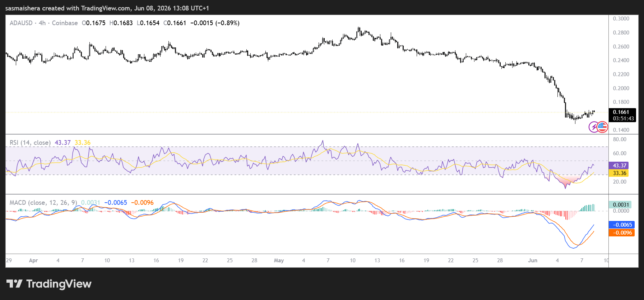The height and width of the screenshot is (300, 644).
Task: Click the US flag event icon
Action: coord(602,127)
